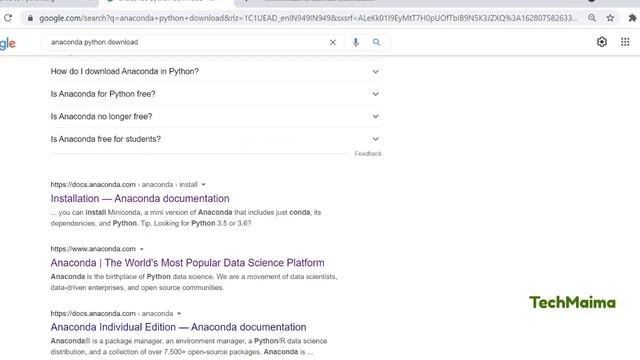640x360 pixels.
Task: Click the https://www.anaconda.com URL text
Action: (x=93, y=249)
